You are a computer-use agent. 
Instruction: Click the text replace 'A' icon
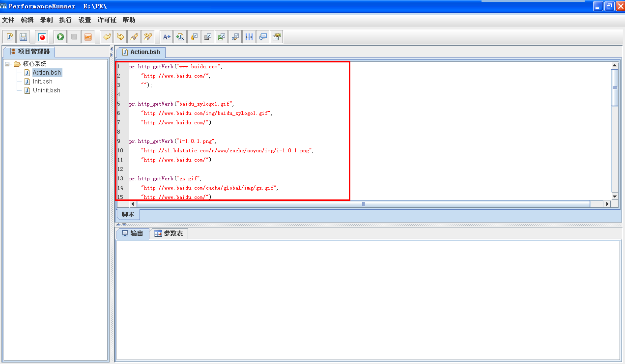click(x=167, y=37)
